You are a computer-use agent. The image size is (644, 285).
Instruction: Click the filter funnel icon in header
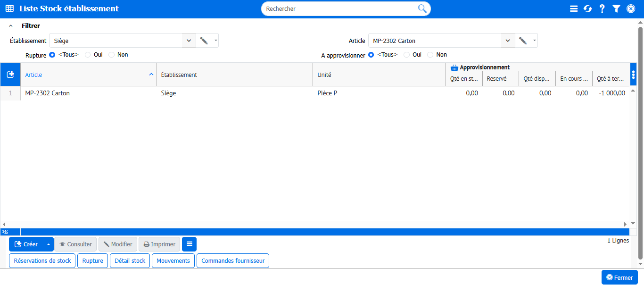pyautogui.click(x=616, y=8)
